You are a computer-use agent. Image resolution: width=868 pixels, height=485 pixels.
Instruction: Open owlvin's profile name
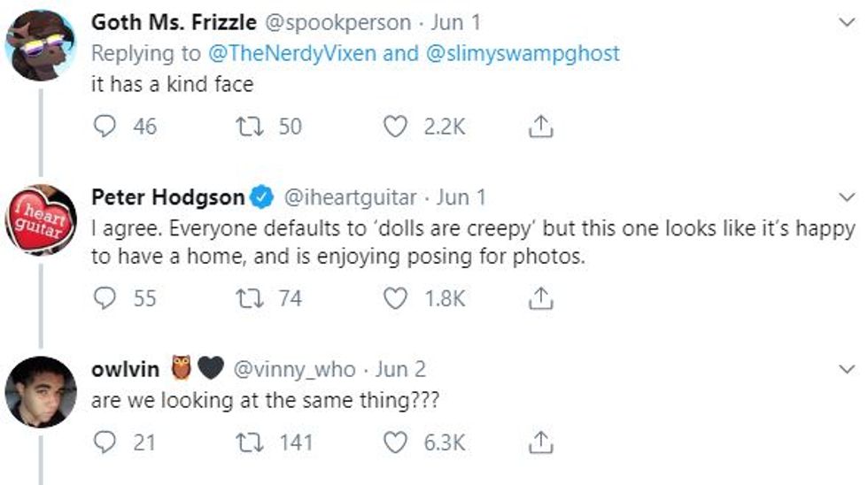(x=126, y=369)
